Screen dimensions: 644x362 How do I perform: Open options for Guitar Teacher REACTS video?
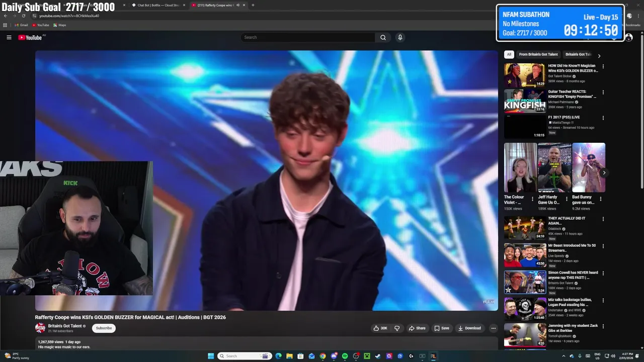point(603,93)
